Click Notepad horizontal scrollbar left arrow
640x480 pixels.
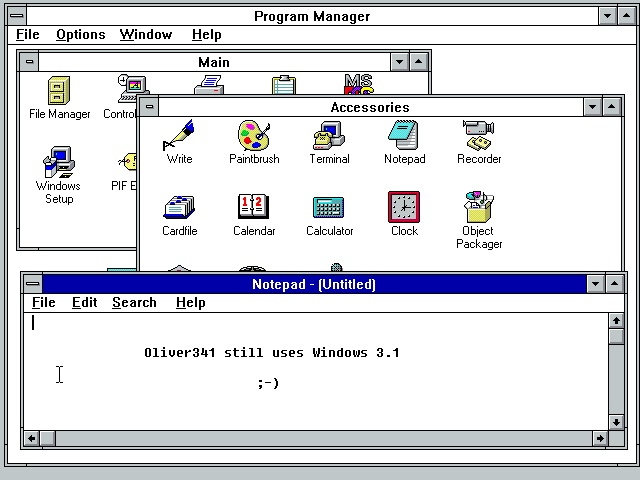point(31,439)
